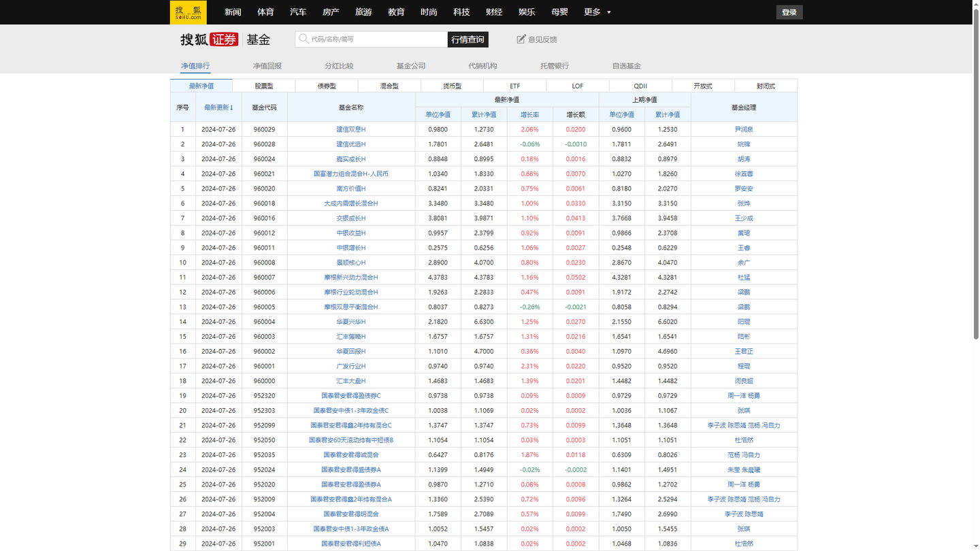This screenshot has height=551, width=980.
Task: Open 财经 in top navigation
Action: point(494,12)
